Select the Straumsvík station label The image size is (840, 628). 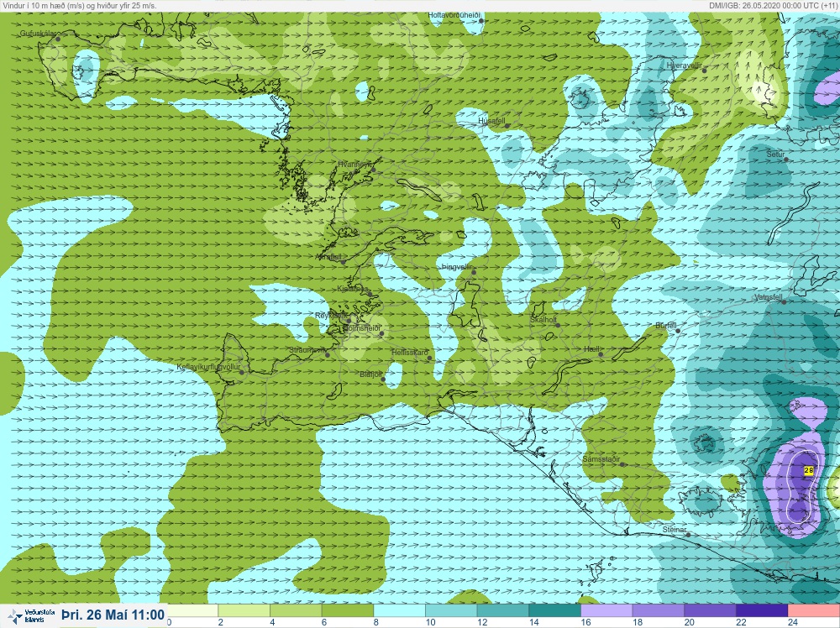pyautogui.click(x=307, y=349)
